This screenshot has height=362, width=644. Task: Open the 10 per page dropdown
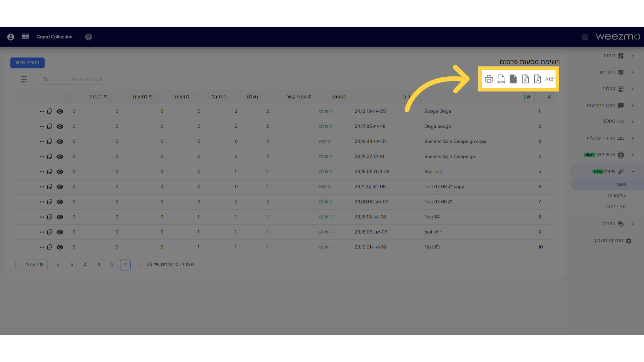click(x=32, y=265)
